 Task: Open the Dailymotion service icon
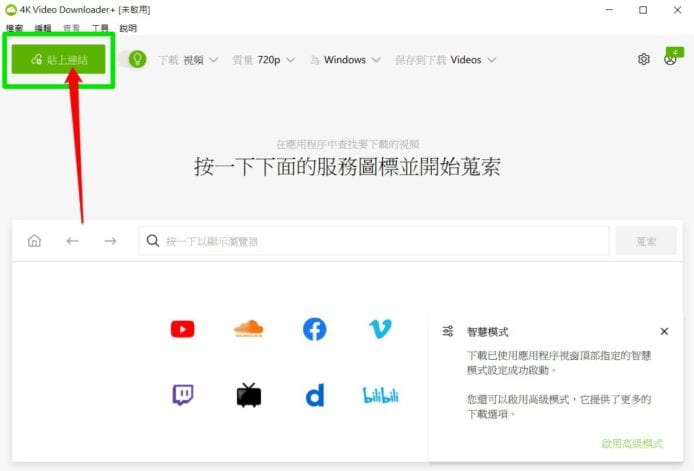click(x=315, y=395)
